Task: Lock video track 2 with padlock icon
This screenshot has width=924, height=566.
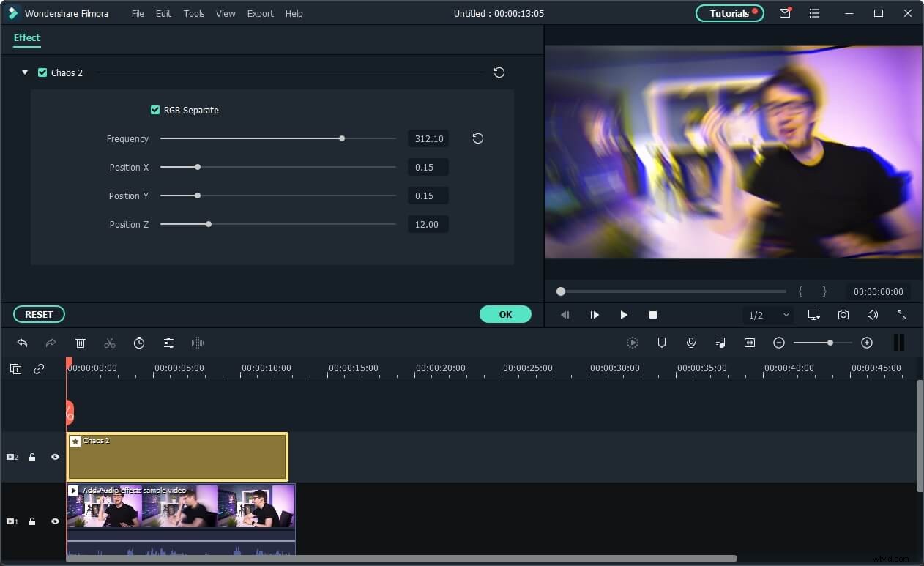Action: [32, 456]
